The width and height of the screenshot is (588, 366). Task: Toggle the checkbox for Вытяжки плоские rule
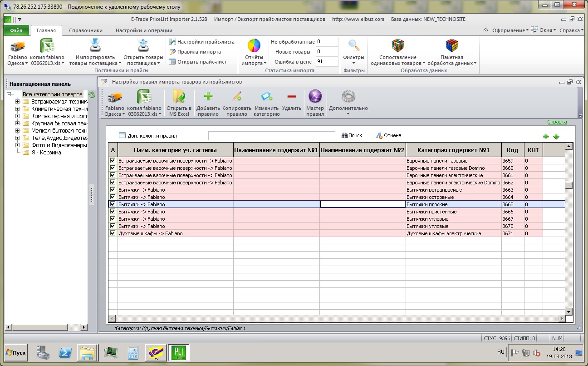pos(113,204)
